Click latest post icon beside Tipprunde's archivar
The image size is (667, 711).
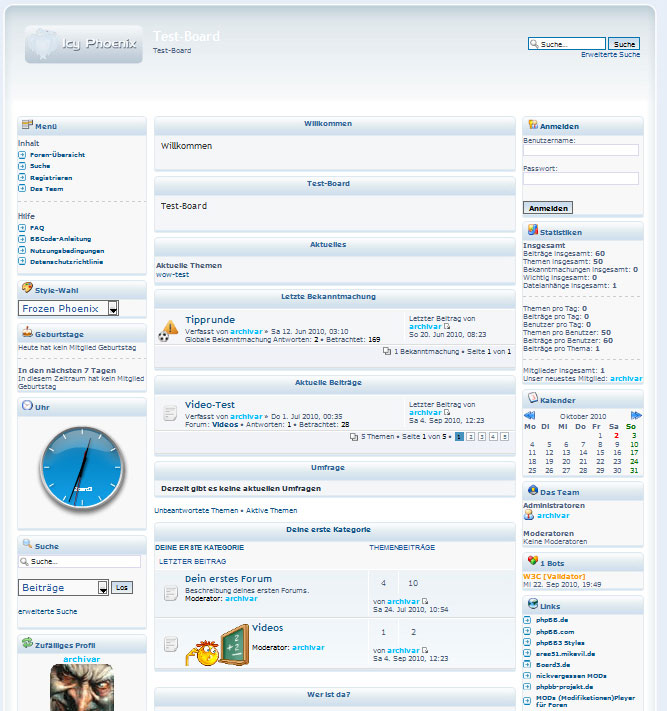(x=447, y=326)
